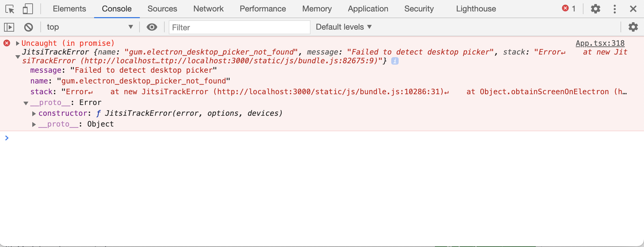Open the Default levels dropdown

pyautogui.click(x=343, y=27)
